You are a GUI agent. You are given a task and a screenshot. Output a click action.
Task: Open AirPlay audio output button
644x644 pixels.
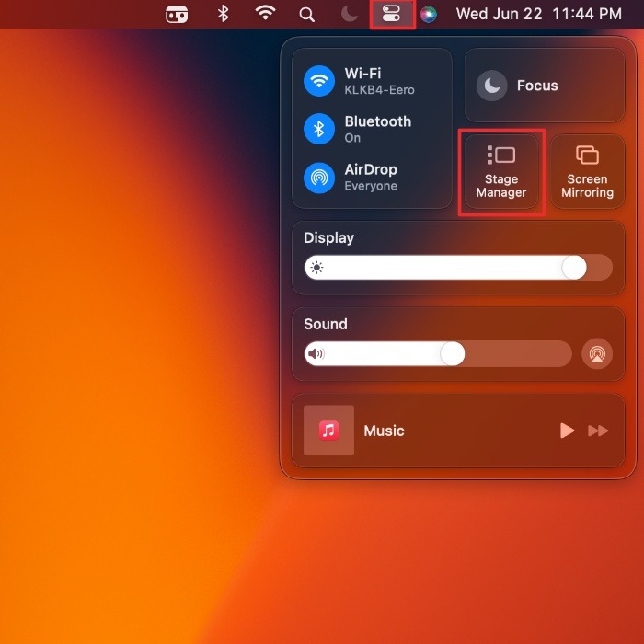(597, 353)
